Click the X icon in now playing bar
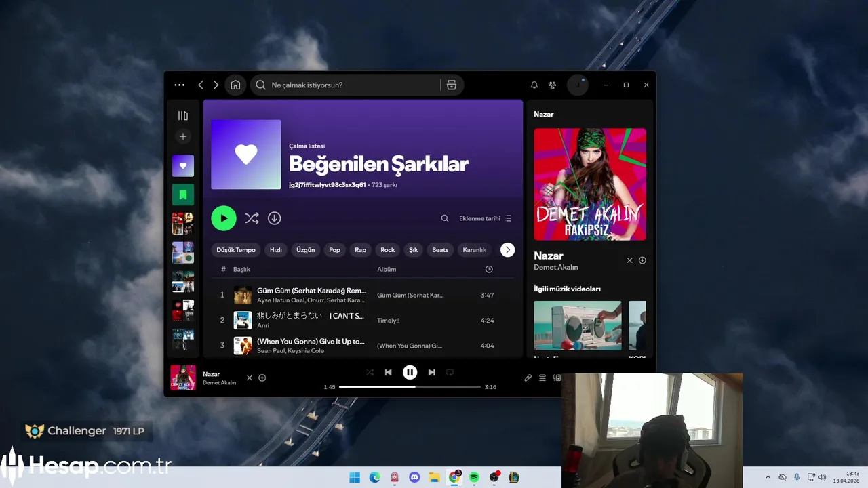 [249, 378]
